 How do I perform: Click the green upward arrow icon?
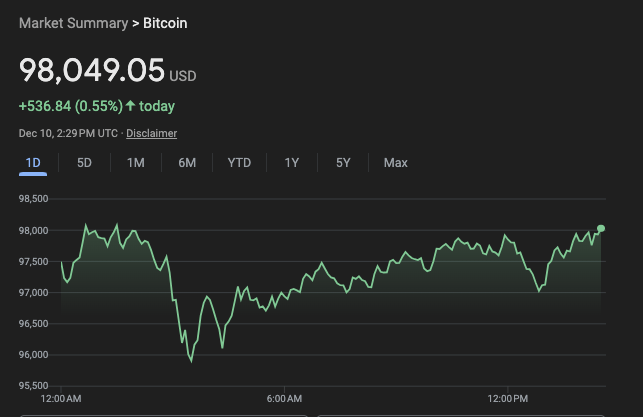(x=130, y=105)
